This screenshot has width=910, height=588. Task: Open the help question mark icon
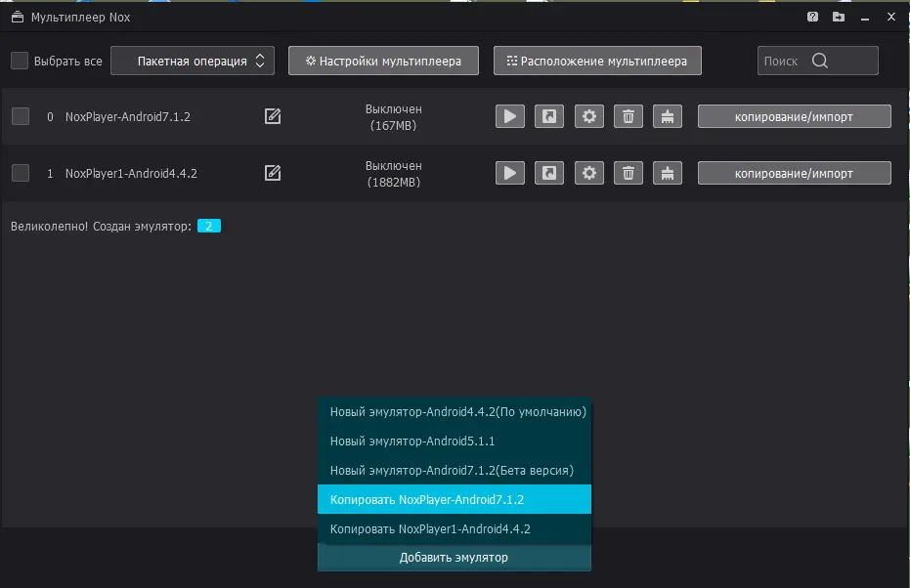coord(812,17)
